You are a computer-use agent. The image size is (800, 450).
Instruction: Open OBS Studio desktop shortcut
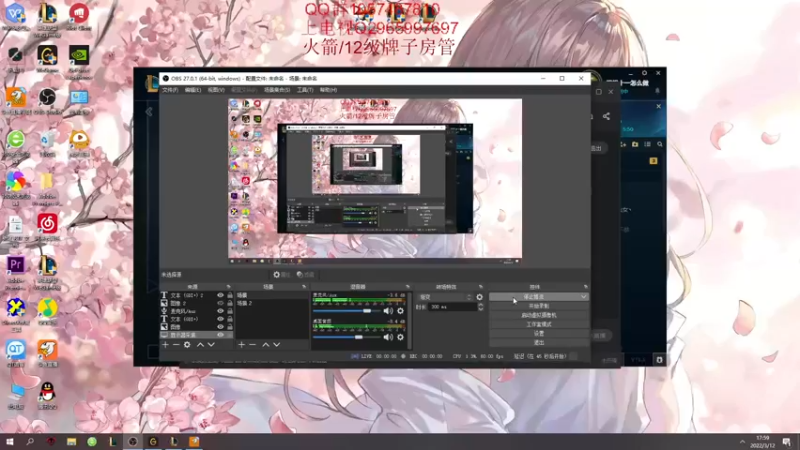click(47, 102)
